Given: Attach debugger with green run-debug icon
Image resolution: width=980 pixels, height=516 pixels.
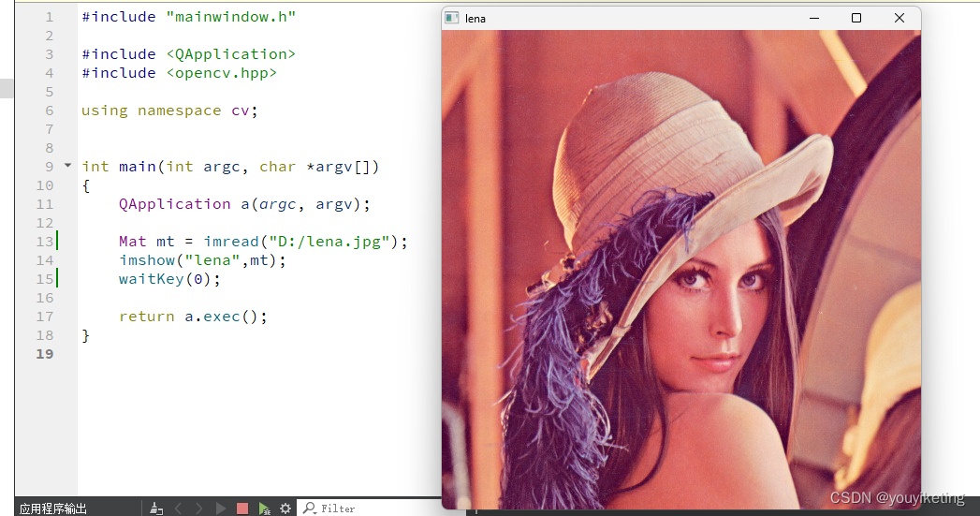Looking at the screenshot, I should 264,509.
